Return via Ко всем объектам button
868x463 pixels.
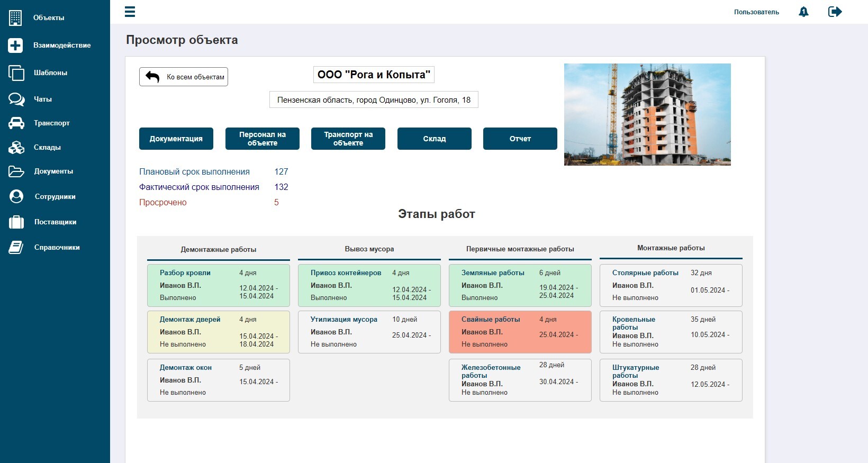(184, 77)
